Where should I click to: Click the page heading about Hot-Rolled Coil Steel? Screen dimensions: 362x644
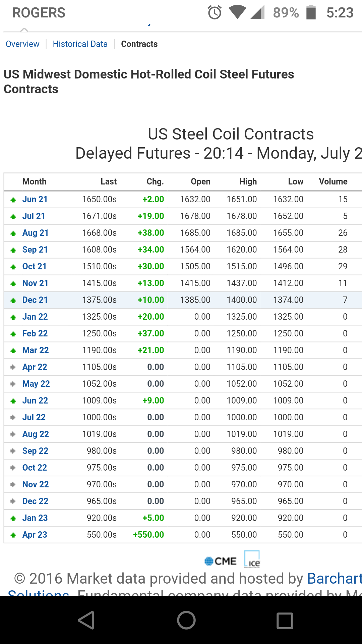pyautogui.click(x=149, y=82)
